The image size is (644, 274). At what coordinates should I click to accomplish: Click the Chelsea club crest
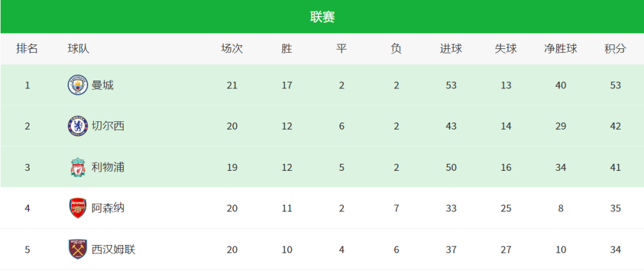coord(77,126)
